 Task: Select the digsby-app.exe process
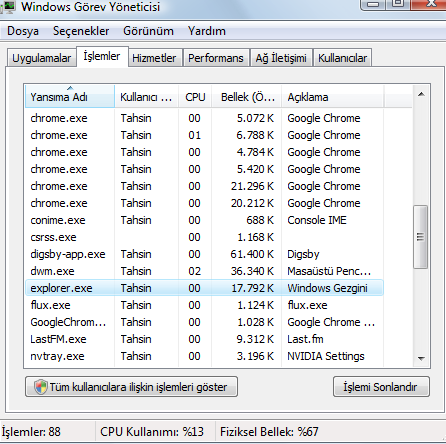(204, 254)
